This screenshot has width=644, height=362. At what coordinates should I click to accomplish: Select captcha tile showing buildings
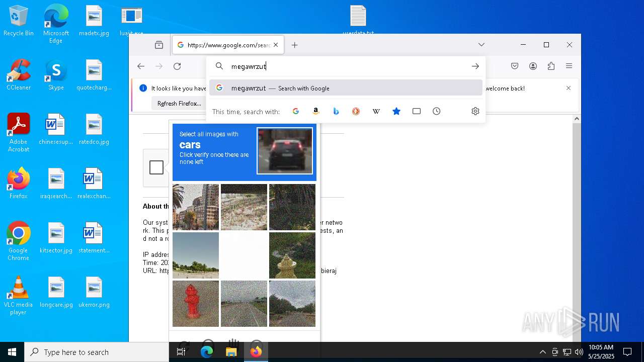(x=196, y=207)
